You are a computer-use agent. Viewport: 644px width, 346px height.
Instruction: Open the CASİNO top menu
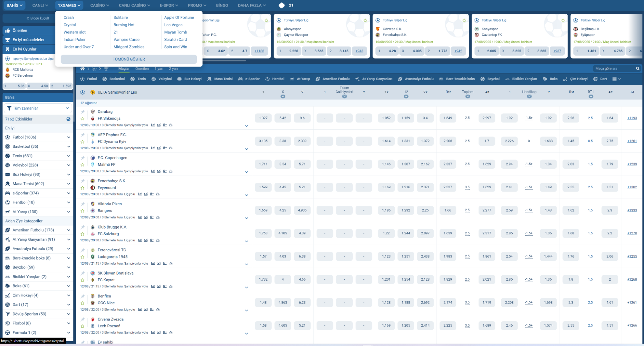point(100,5)
